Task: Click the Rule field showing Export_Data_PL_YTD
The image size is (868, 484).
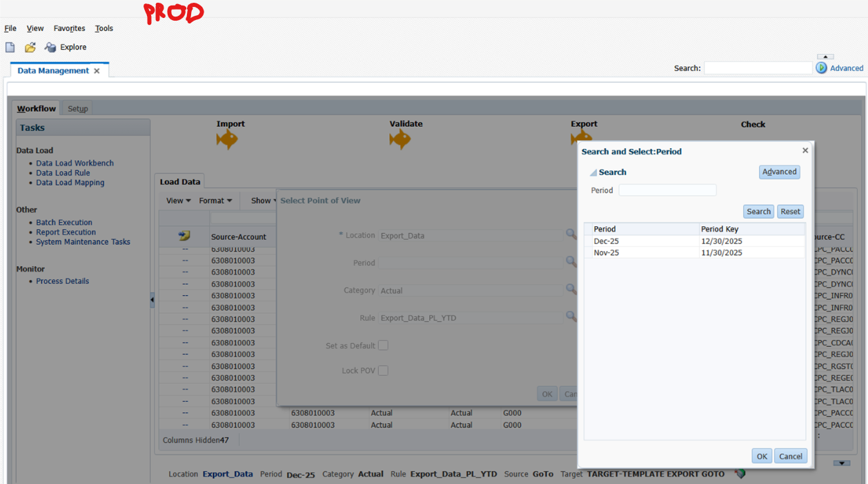Action: click(471, 318)
